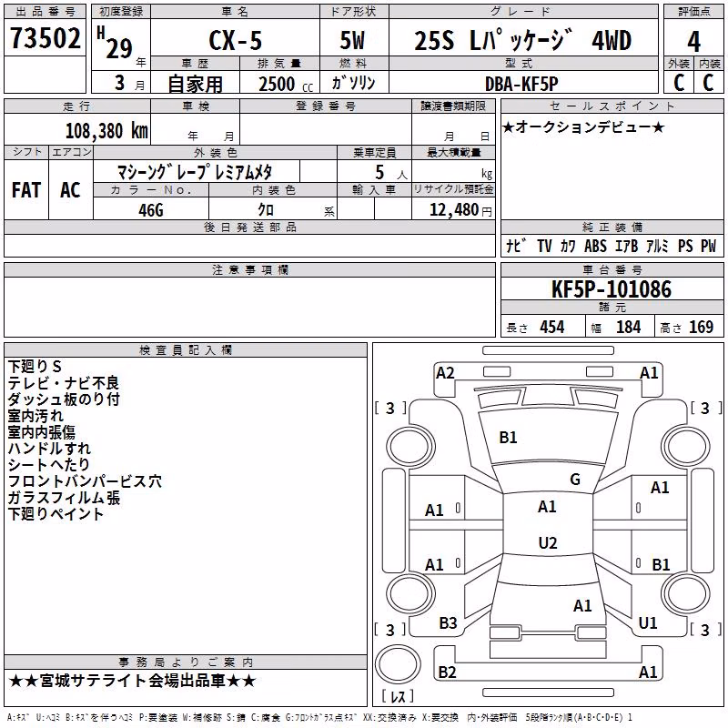Click the U1 mark on the diagram
Screen dimensions: 728x728
648,623
